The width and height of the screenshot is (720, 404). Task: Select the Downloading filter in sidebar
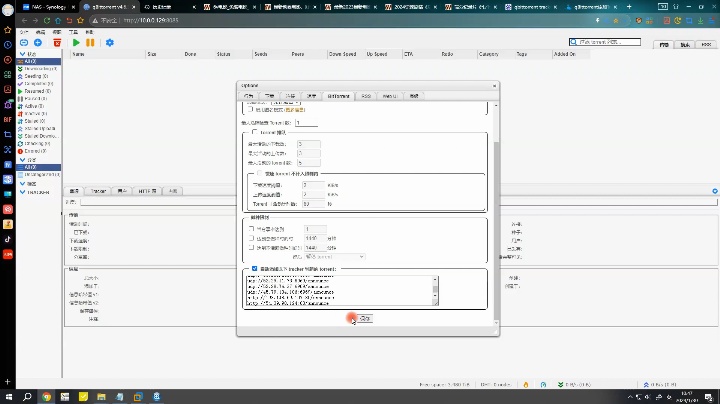[x=39, y=69]
